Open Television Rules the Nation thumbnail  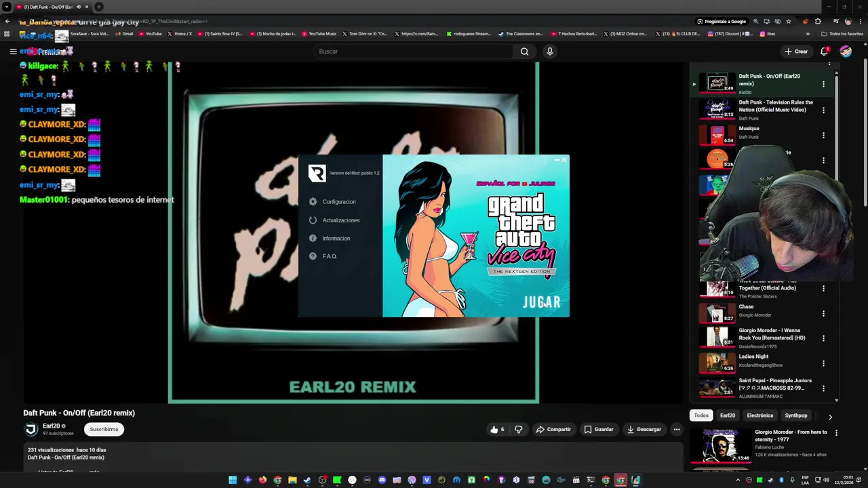[x=717, y=109]
